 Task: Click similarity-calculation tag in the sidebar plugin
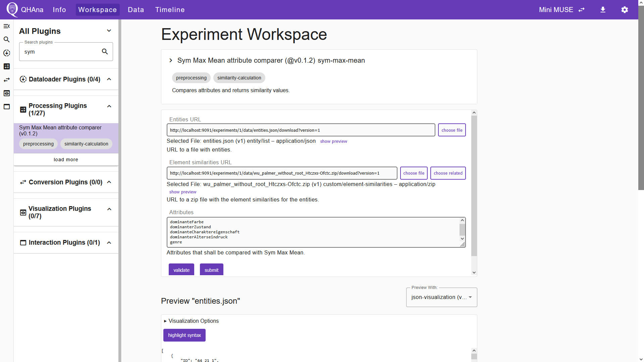86,144
